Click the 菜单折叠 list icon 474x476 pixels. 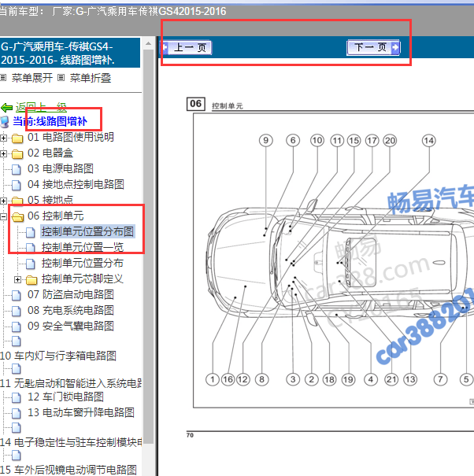61,78
